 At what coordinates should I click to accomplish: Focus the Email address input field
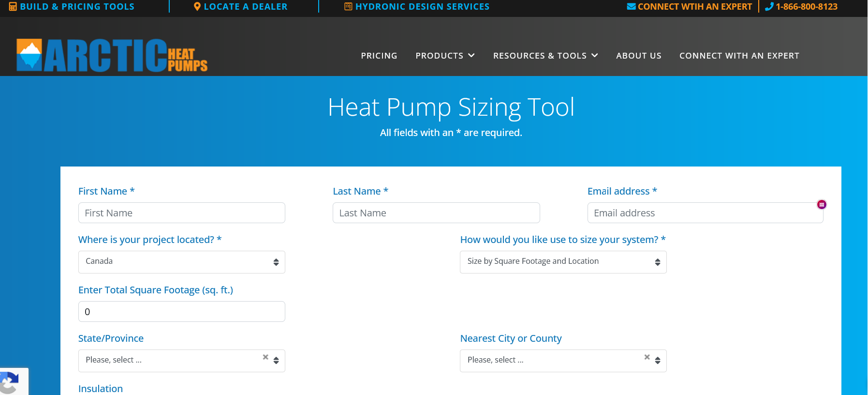tap(705, 213)
